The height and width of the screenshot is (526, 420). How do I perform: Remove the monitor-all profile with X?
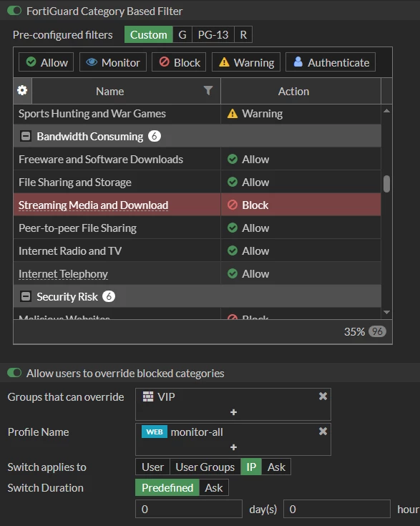click(x=323, y=432)
